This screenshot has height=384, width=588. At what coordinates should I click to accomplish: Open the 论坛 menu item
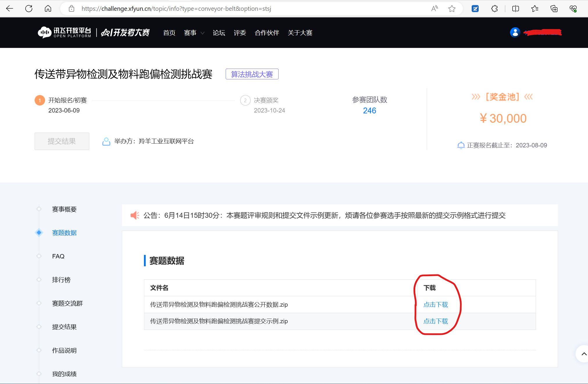(x=219, y=33)
